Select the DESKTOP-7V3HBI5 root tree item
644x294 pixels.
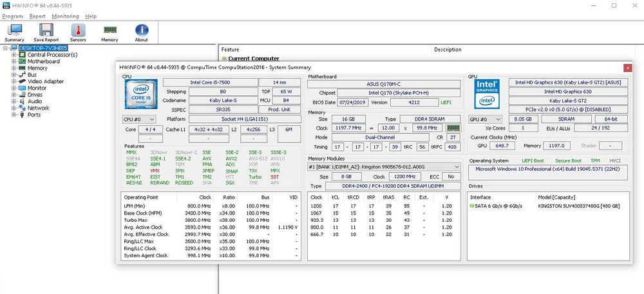coord(43,48)
